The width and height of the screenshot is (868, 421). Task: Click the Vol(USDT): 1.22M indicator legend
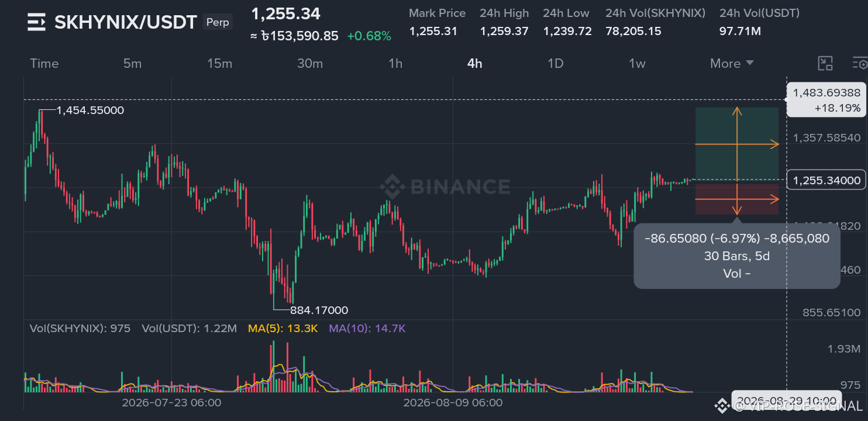pyautogui.click(x=189, y=329)
